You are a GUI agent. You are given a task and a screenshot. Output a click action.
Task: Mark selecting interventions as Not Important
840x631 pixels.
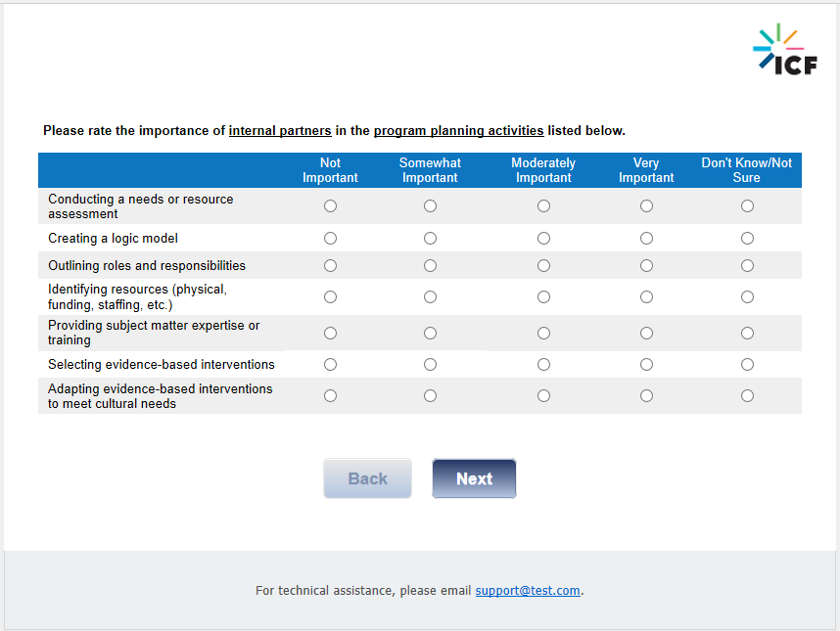click(x=330, y=365)
